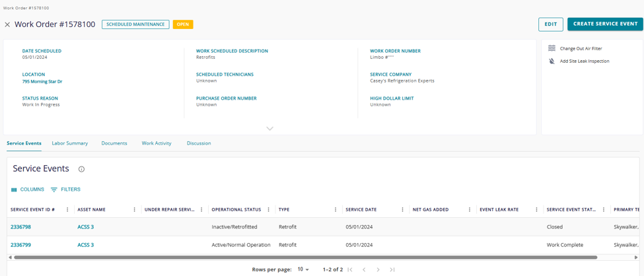Click the Change Out Air Filter icon
Image resolution: width=644 pixels, height=276 pixels.
tap(552, 48)
